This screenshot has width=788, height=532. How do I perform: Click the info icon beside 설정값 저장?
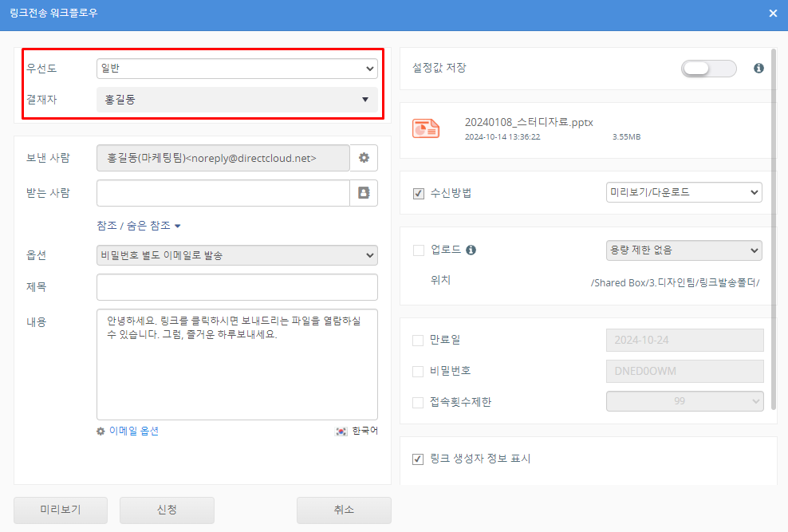coord(758,69)
